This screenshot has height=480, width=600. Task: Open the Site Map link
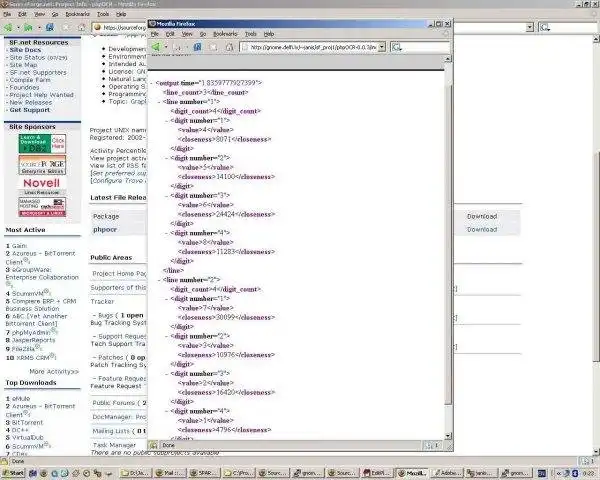click(x=23, y=65)
